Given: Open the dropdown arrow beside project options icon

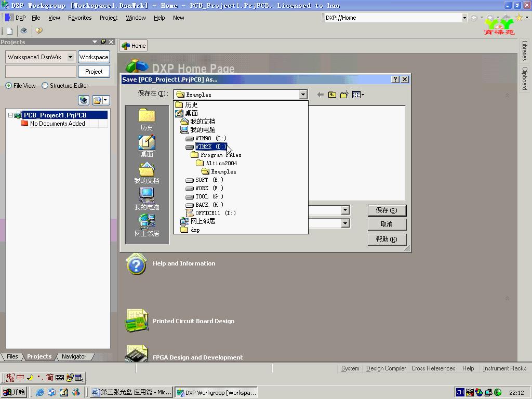Looking at the screenshot, I should 105,100.
